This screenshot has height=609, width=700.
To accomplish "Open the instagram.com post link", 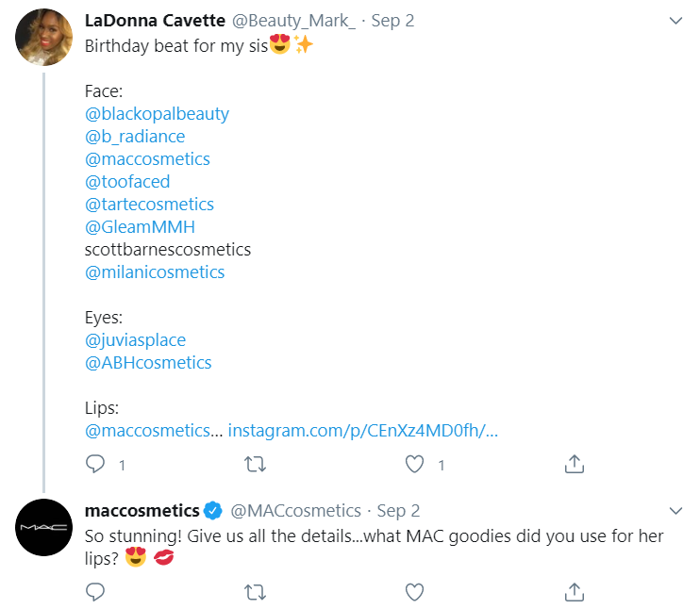I will click(x=363, y=431).
